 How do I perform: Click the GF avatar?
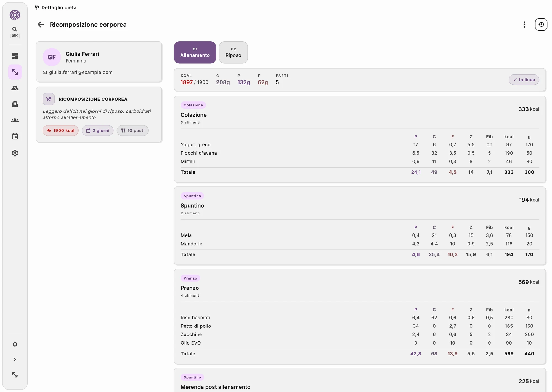(x=52, y=57)
